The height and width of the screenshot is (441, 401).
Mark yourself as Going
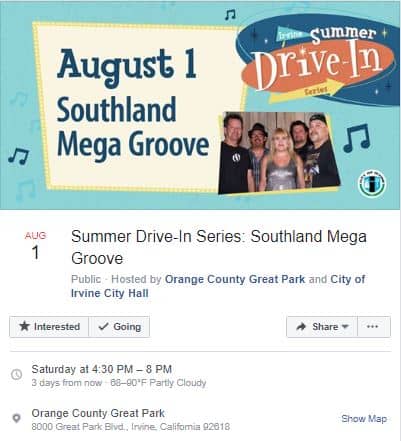tap(120, 327)
